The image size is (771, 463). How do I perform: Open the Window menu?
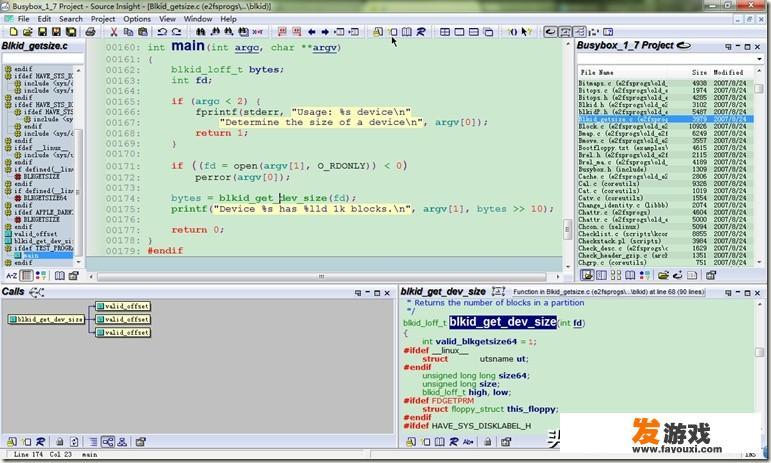pos(198,19)
